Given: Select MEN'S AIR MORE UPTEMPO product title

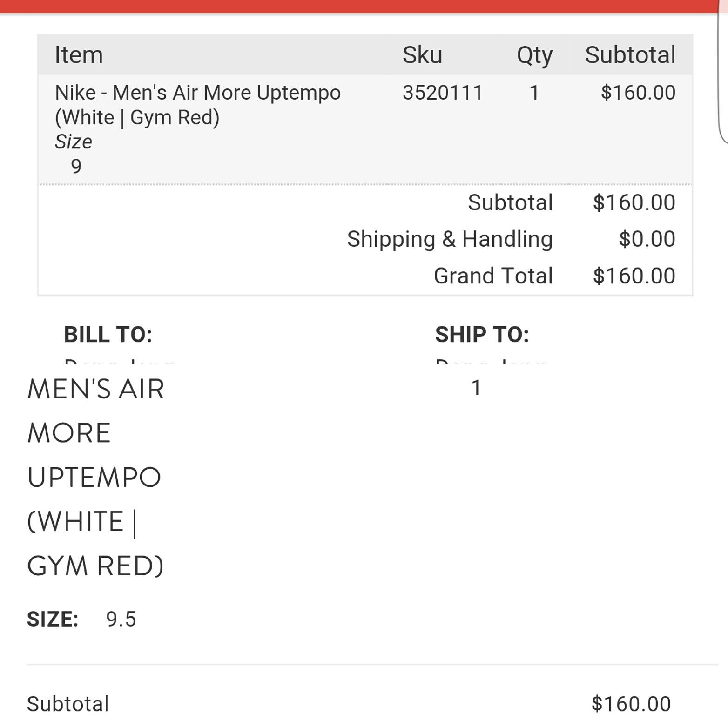Looking at the screenshot, I should 95,477.
